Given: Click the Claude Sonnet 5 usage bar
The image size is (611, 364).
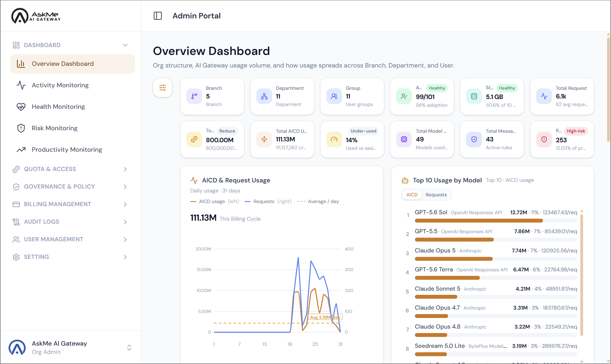Looking at the screenshot, I should [x=496, y=297].
